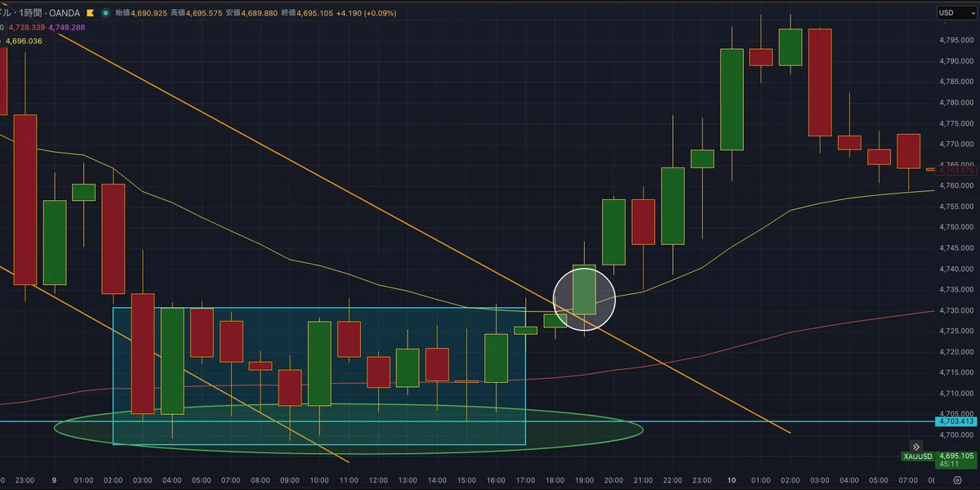This screenshot has width=980, height=490.
Task: Click price axis label 4,715.000
Action: click(955, 372)
